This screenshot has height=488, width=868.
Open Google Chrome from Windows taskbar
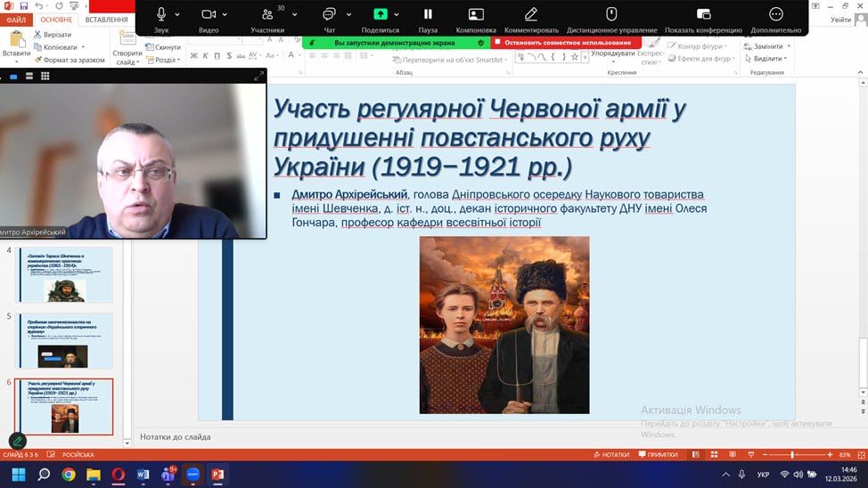click(x=69, y=475)
